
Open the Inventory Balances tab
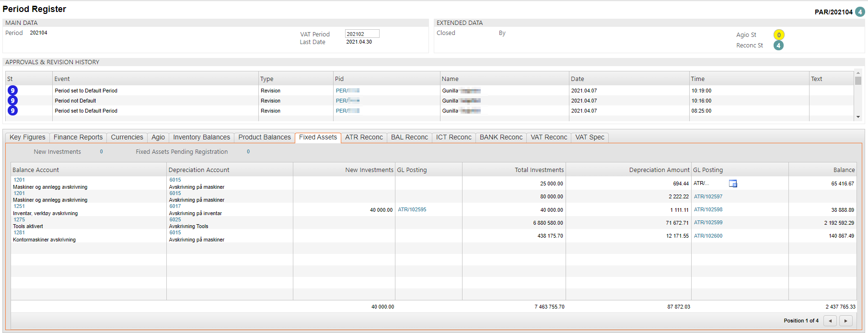(201, 138)
